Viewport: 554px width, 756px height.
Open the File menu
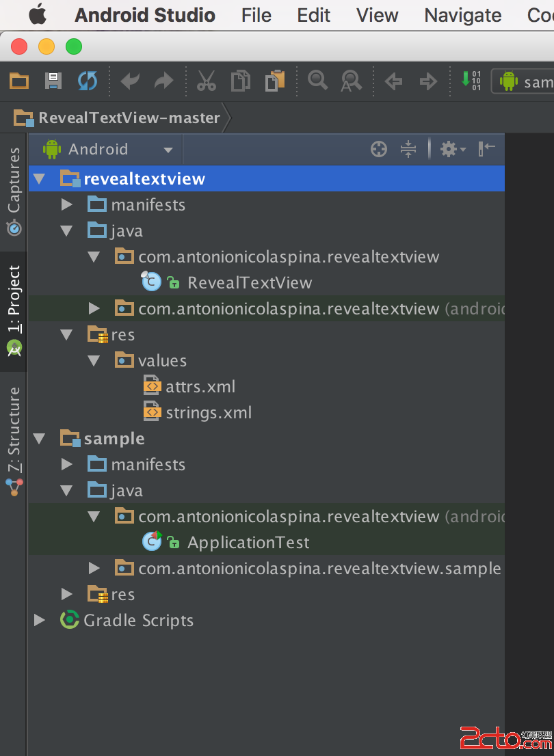tap(256, 16)
